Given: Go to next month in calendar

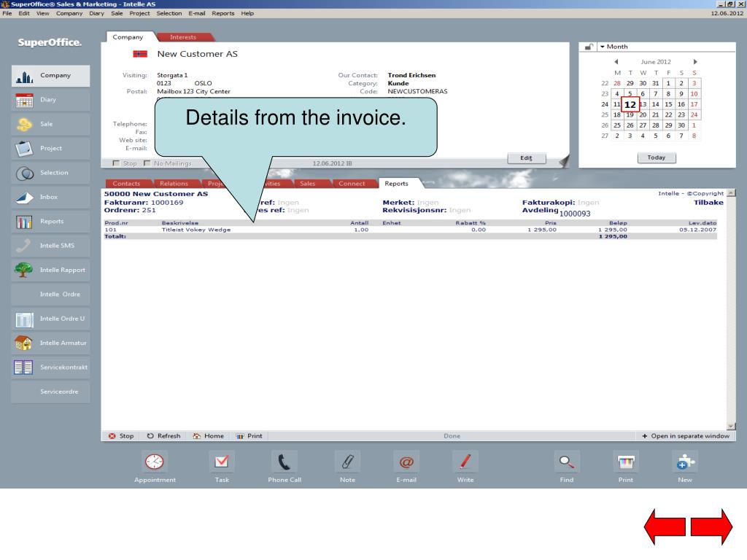Looking at the screenshot, I should pyautogui.click(x=695, y=62).
